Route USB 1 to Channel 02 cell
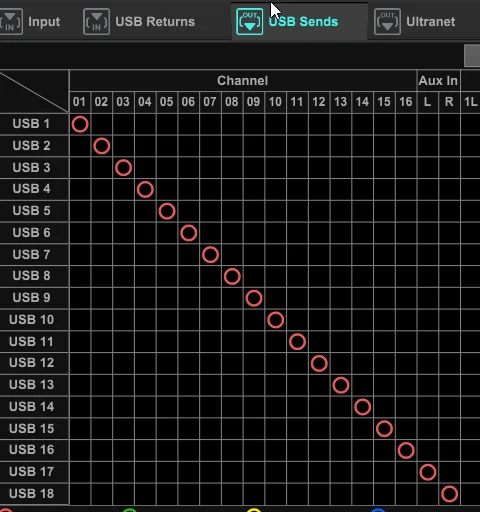480x512 pixels. click(x=102, y=124)
